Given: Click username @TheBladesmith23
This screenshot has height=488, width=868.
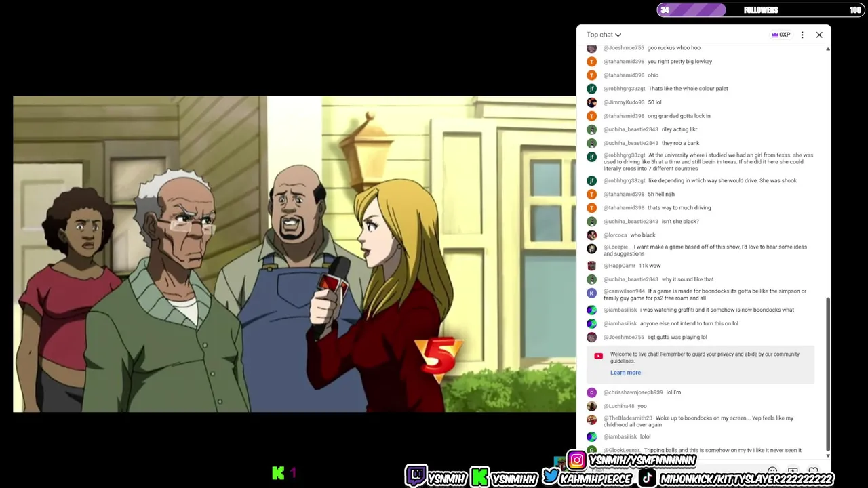Looking at the screenshot, I should point(628,418).
